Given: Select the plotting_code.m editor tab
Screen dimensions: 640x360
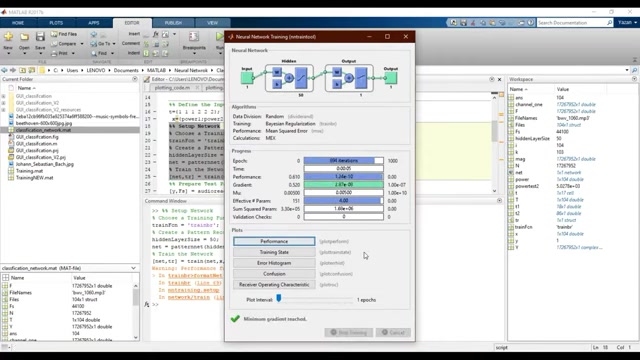Looking at the screenshot, I should click(172, 88).
